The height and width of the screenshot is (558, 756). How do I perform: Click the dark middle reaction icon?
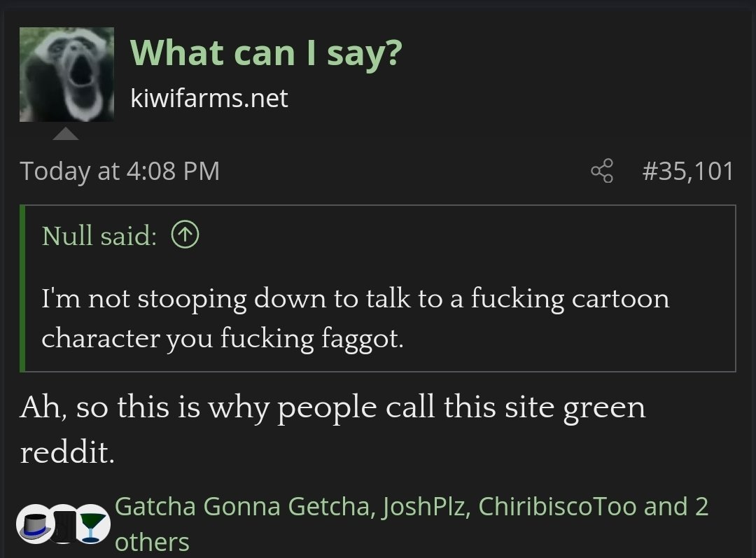point(64,524)
